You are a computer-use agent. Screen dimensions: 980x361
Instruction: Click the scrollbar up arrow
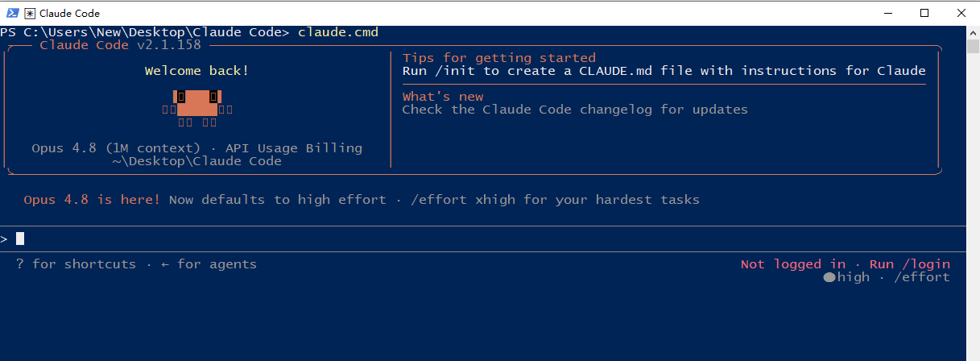coord(973,32)
